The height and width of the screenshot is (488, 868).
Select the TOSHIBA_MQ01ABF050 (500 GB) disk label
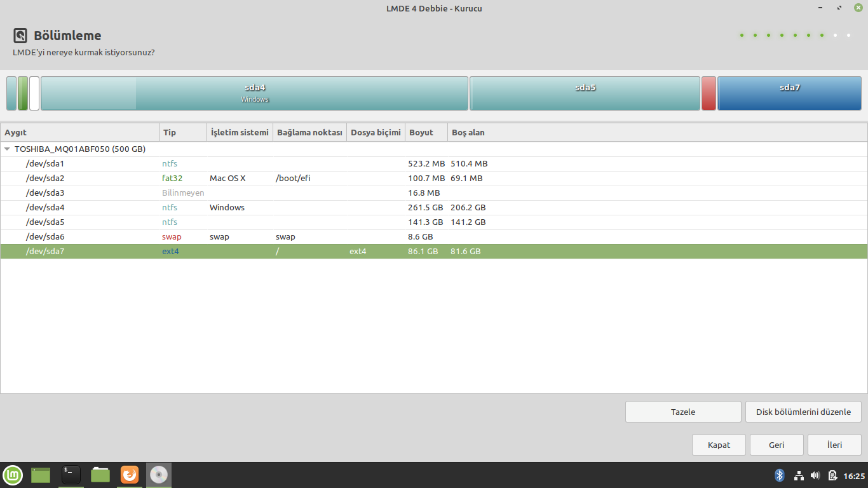coord(80,149)
